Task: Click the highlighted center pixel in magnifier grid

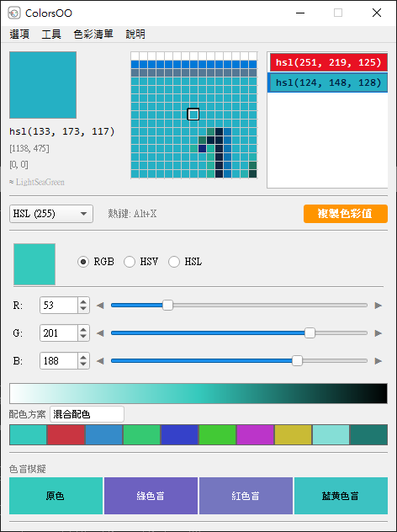Action: point(193,114)
